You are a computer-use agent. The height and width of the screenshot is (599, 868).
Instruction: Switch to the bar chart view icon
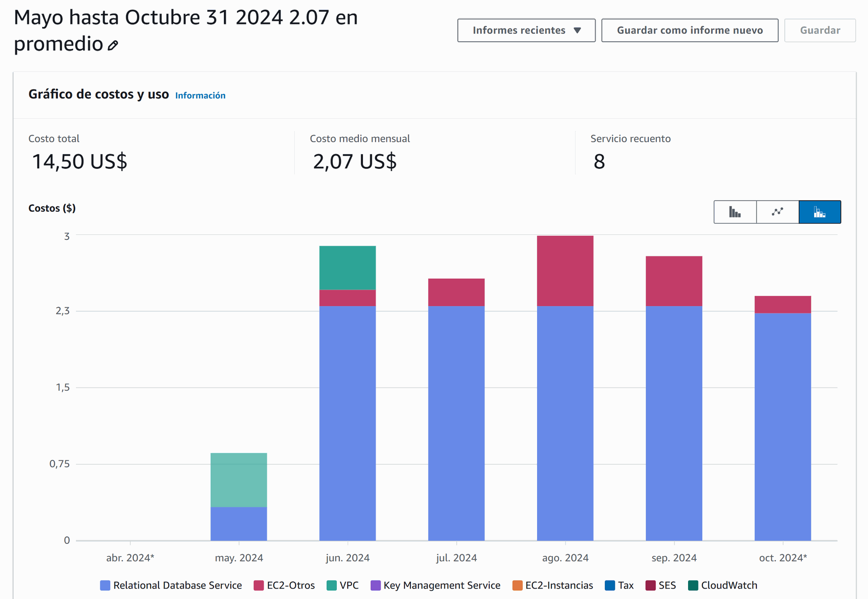tap(735, 212)
